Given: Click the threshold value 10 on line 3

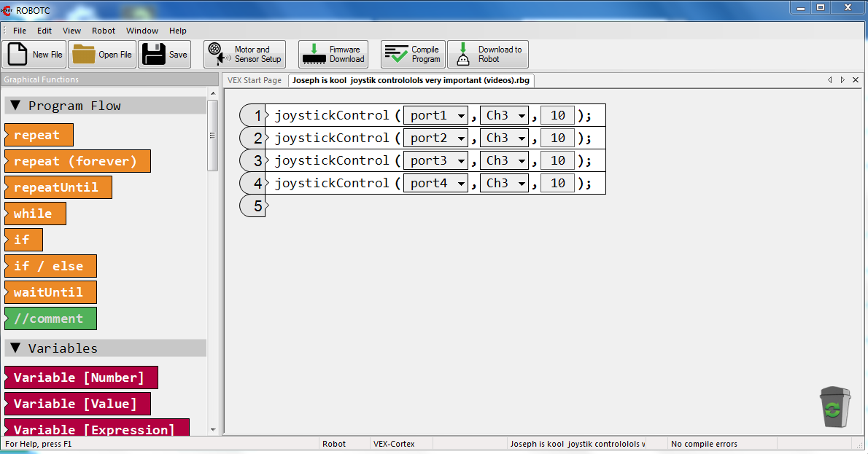Looking at the screenshot, I should [557, 161].
